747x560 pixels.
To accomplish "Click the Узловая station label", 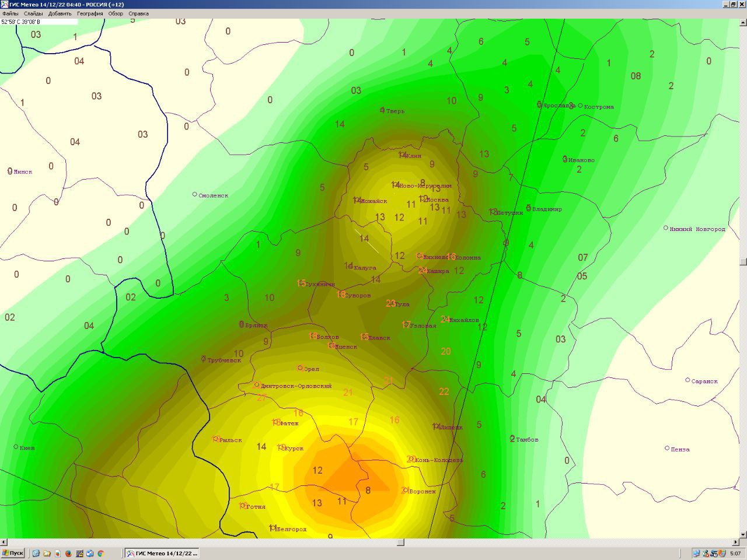I will (x=423, y=326).
